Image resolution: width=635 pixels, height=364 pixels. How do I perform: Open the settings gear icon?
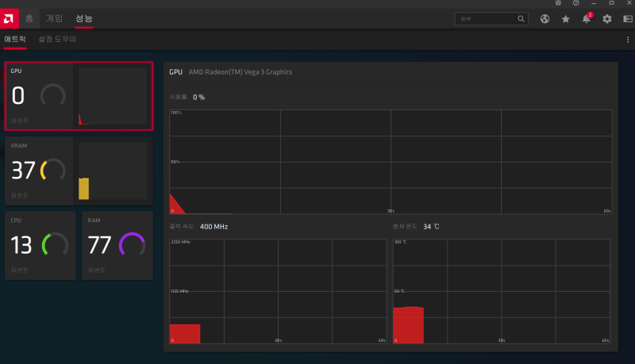pyautogui.click(x=606, y=18)
